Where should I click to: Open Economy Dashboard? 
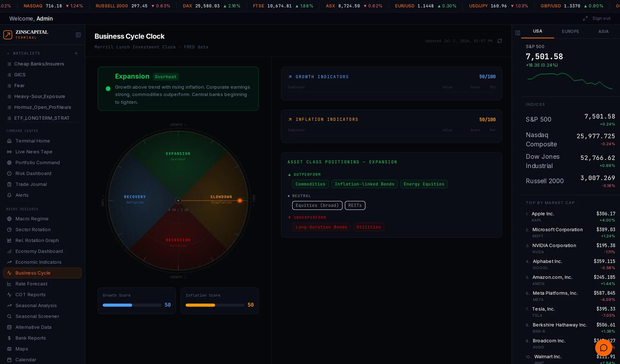[x=42, y=251]
